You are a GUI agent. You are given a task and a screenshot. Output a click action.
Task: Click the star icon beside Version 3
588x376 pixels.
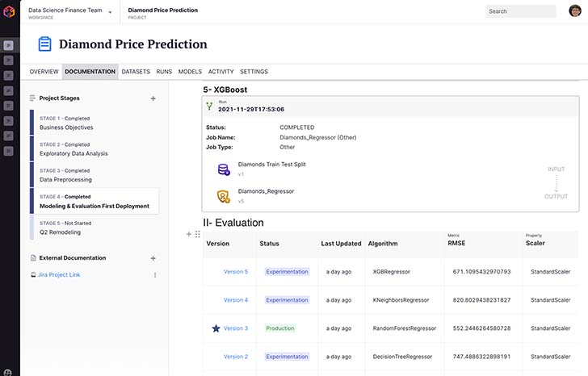(216, 328)
